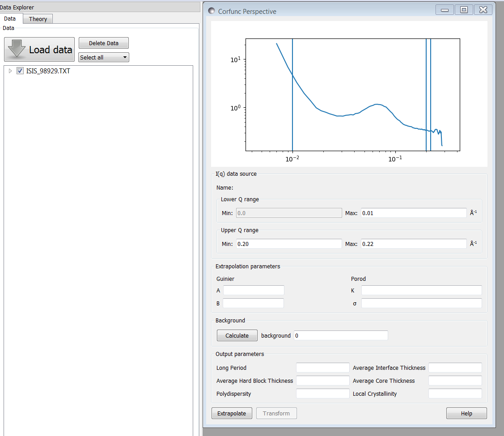Viewport: 504px width, 436px height.
Task: Click the Calculate background button
Action: tap(237, 335)
